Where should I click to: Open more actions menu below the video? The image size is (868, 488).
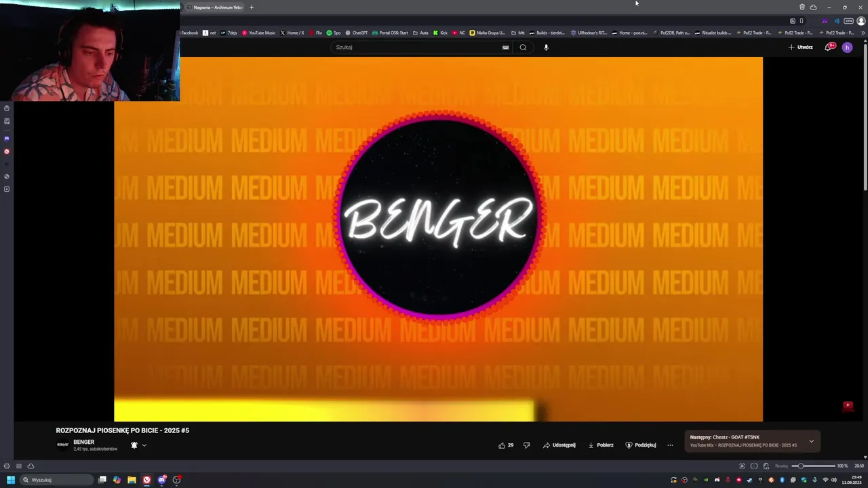(670, 445)
